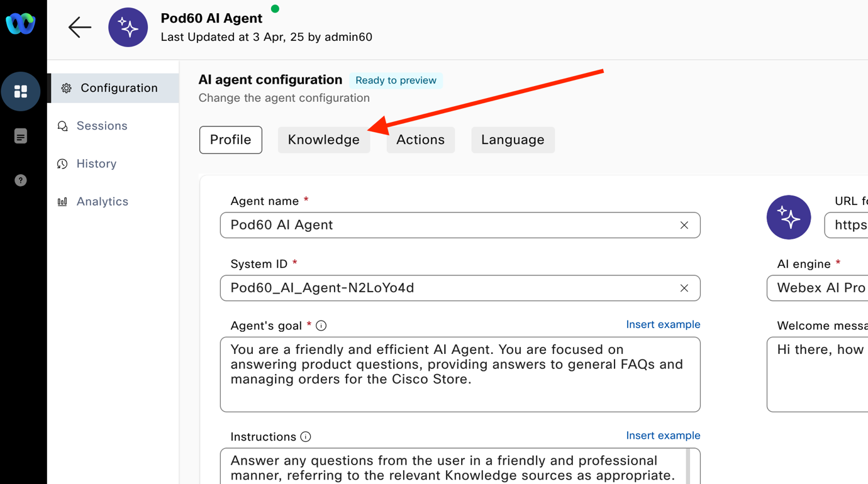Click the info icon beside Instructions

tap(306, 437)
